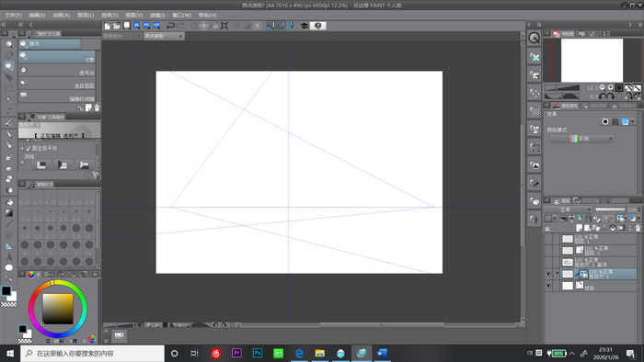Open Microsoft Word from the taskbar
Viewport: 644px width, 362px height.
pos(382,354)
